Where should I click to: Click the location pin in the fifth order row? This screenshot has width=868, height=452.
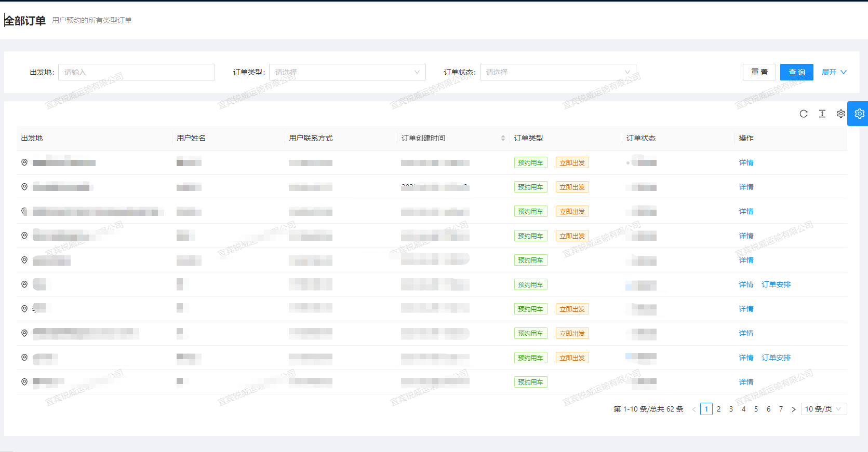coord(24,260)
